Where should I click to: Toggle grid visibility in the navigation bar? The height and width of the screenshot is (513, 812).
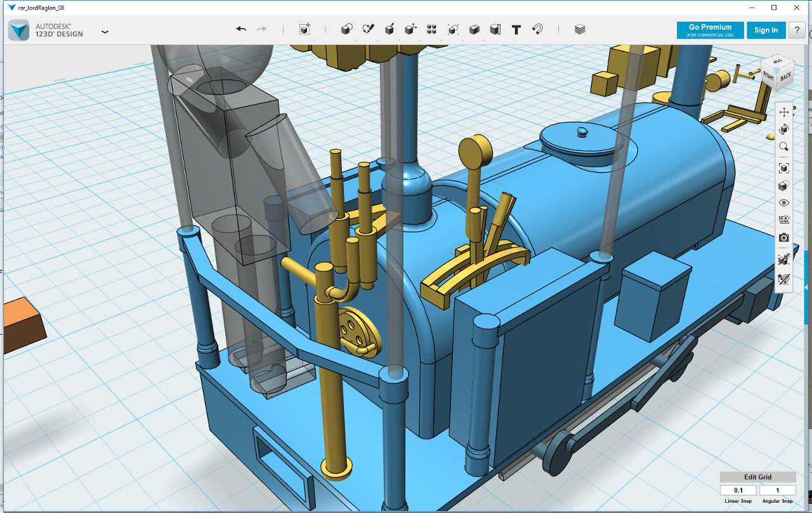tap(784, 220)
